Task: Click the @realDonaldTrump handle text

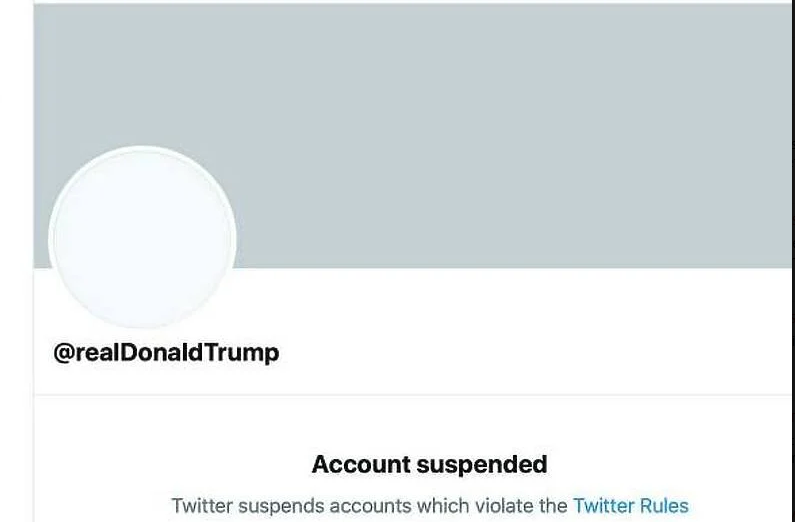Action: (x=166, y=353)
